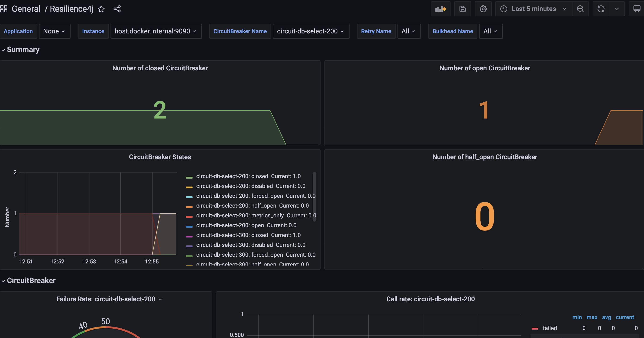Image resolution: width=644 pixels, height=338 pixels.
Task: Click the share dashboard icon
Action: [117, 9]
